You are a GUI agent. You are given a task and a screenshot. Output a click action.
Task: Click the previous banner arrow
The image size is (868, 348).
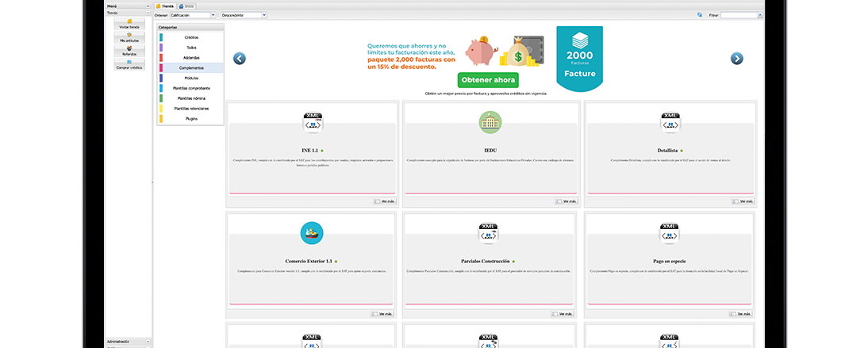pyautogui.click(x=239, y=58)
